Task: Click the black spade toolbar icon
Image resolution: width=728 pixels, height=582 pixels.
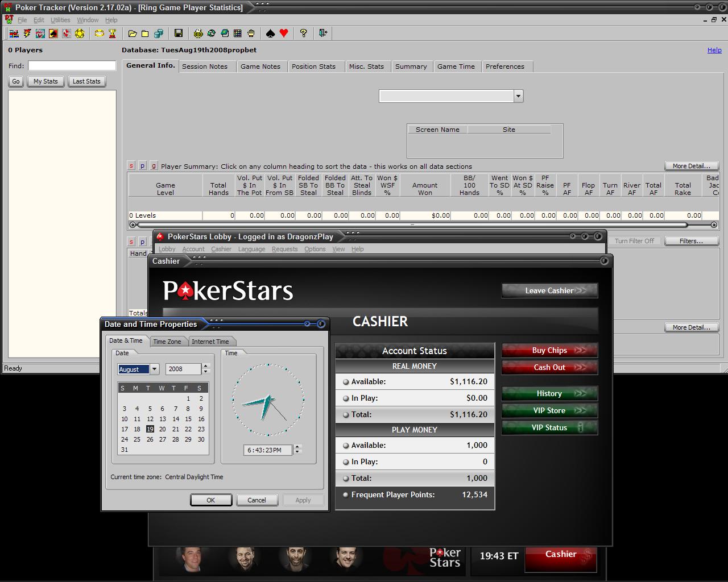Action: [x=271, y=34]
